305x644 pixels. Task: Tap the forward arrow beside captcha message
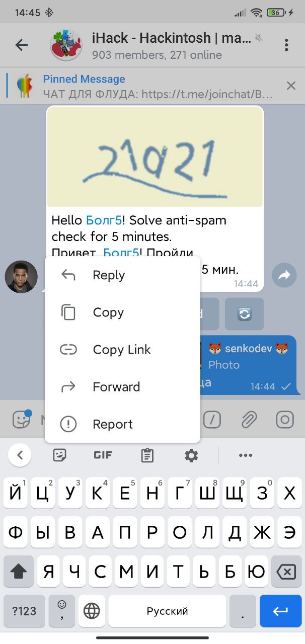[284, 275]
